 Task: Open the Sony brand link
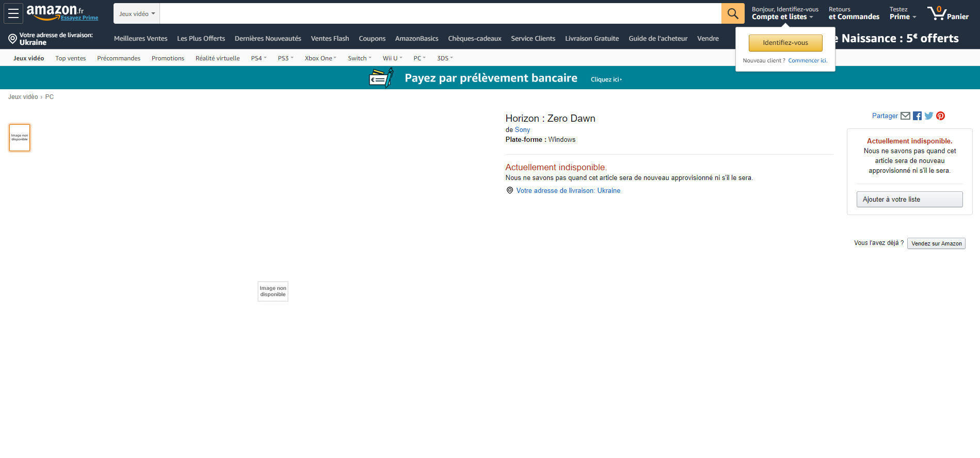522,130
